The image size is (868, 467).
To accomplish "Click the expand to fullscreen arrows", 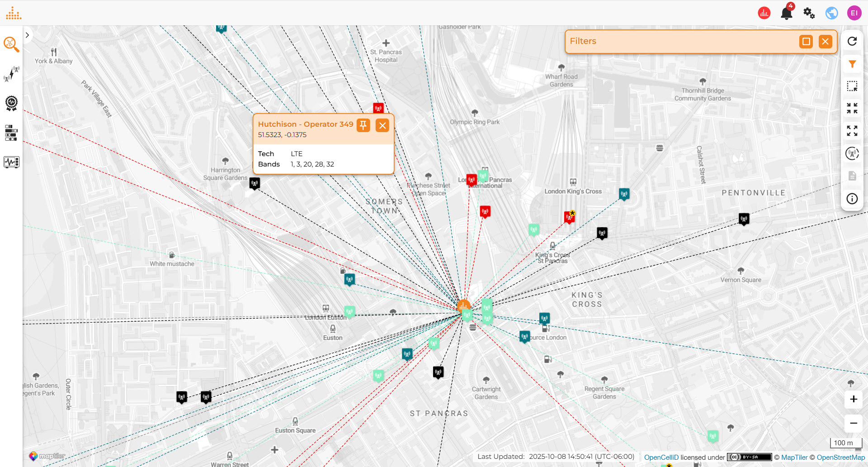I will click(852, 131).
